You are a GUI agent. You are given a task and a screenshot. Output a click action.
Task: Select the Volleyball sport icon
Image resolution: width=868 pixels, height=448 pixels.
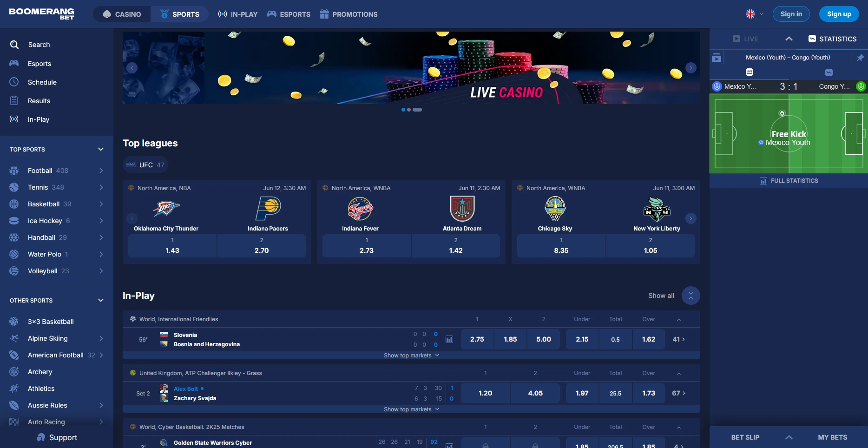pyautogui.click(x=14, y=271)
